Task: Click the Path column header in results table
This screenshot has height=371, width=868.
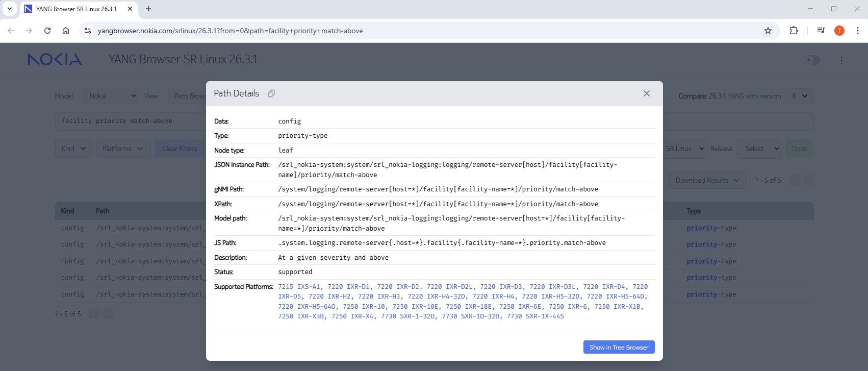Action: coord(103,211)
